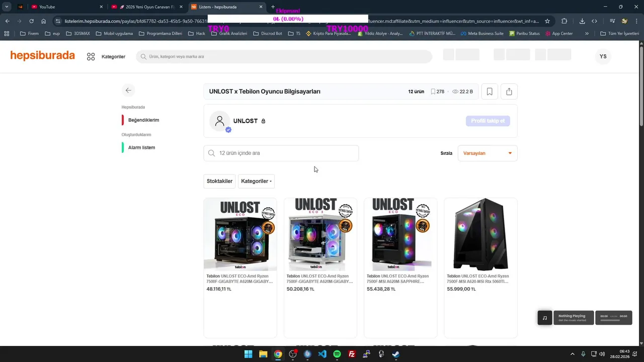Open the 48.116,11 TL product image
This screenshot has width=644, height=362.
(240, 234)
